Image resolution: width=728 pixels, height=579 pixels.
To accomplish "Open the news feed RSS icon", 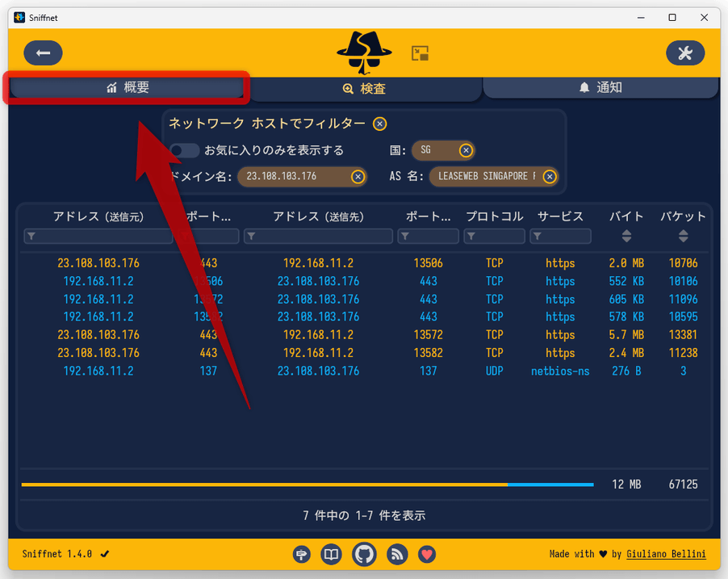I will 397,555.
